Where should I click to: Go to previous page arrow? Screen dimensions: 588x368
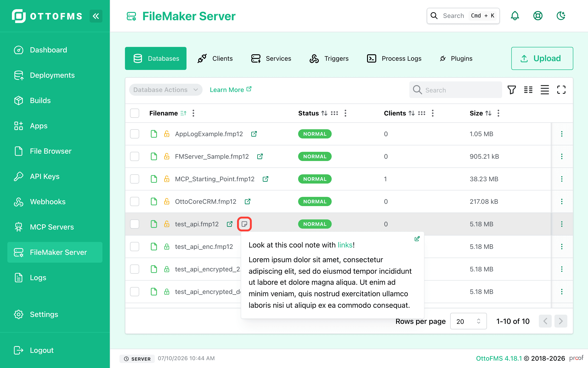click(x=545, y=321)
